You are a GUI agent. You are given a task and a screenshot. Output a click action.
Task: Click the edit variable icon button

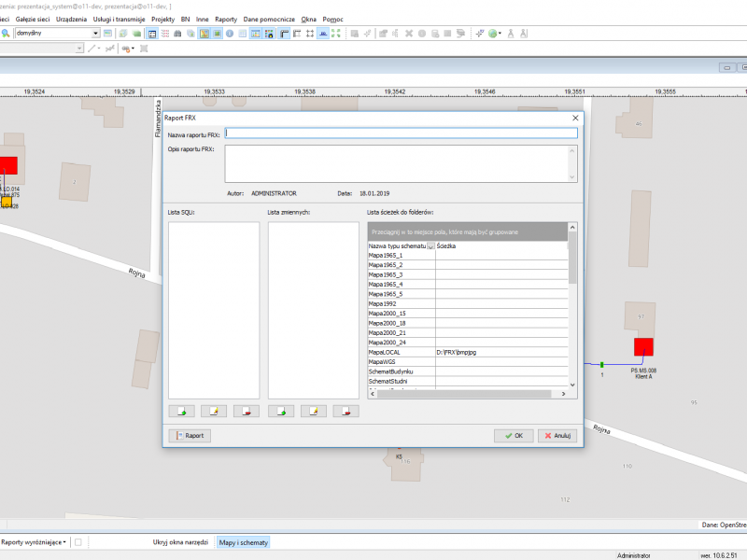(314, 412)
